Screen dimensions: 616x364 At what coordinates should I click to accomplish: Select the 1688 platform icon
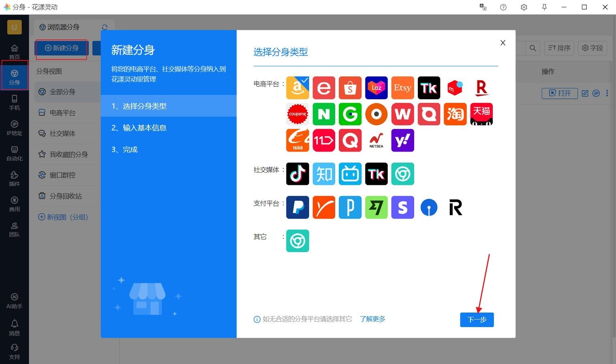[297, 140]
